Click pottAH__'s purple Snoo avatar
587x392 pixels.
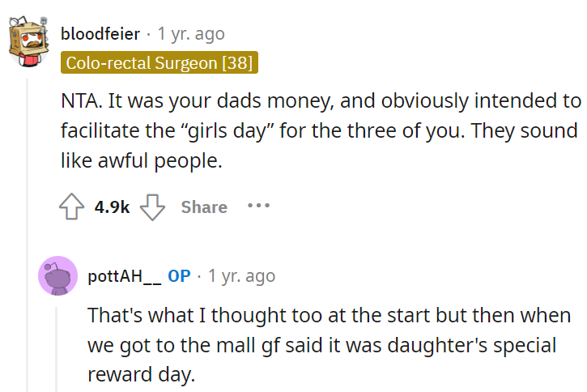pyautogui.click(x=58, y=276)
